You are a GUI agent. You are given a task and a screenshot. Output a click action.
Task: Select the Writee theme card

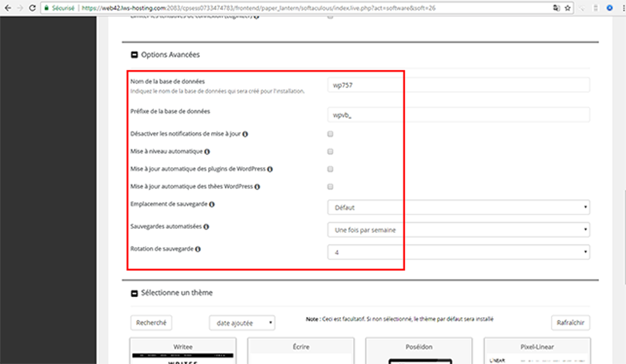[x=183, y=351]
